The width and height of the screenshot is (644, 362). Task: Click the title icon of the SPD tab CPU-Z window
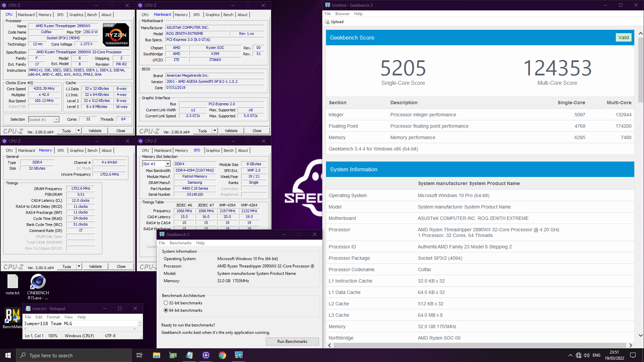[141, 141]
